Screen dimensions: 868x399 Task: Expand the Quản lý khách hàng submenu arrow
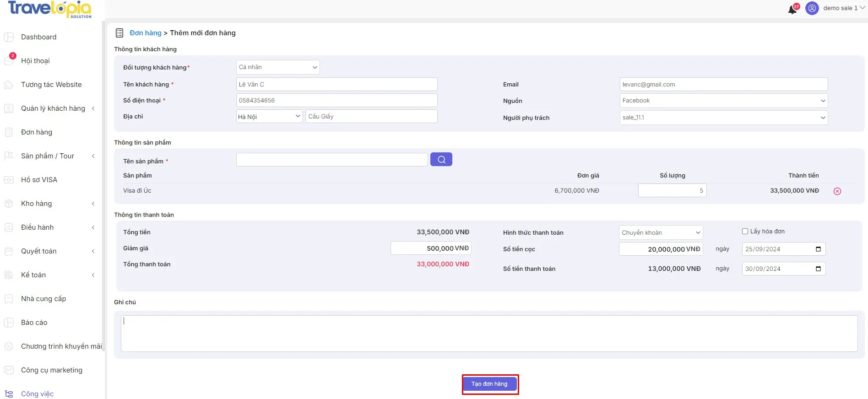93,108
